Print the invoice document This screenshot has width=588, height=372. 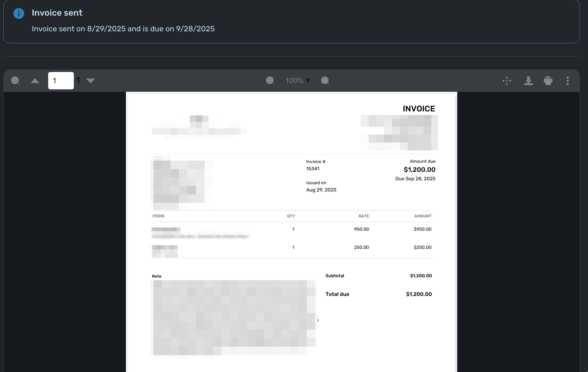coord(548,81)
